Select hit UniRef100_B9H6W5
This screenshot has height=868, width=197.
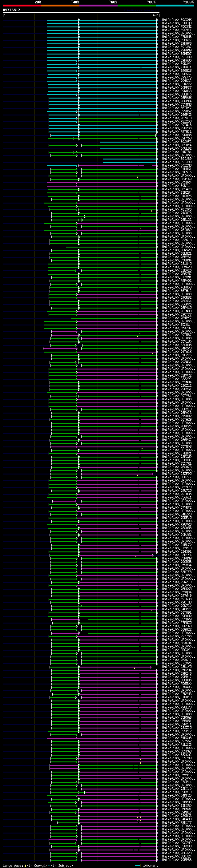click(x=177, y=60)
